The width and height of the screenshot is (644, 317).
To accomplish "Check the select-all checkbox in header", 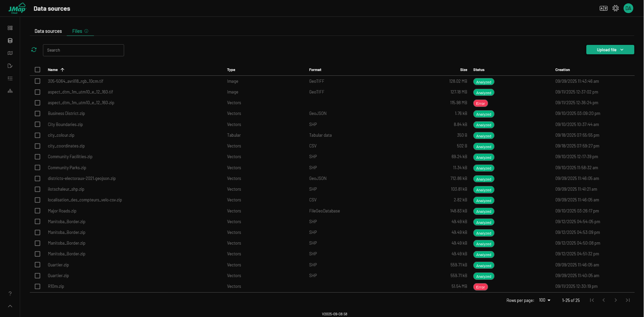I will (x=38, y=70).
